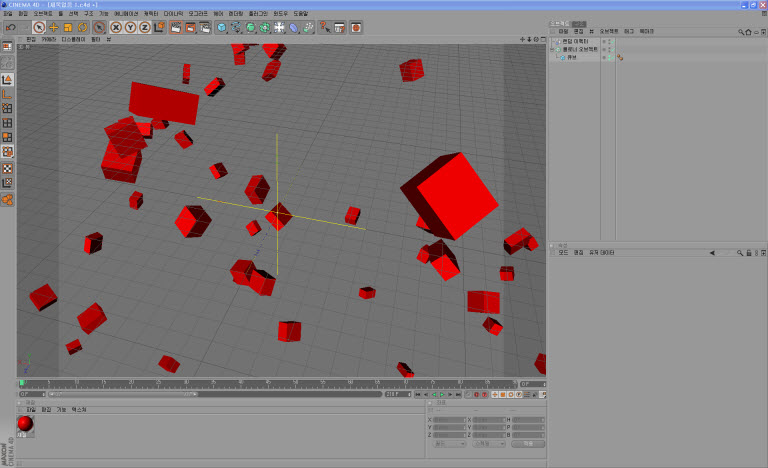Switch to Points mode in left sidebar
The width and height of the screenshot is (768, 468).
[x=7, y=108]
